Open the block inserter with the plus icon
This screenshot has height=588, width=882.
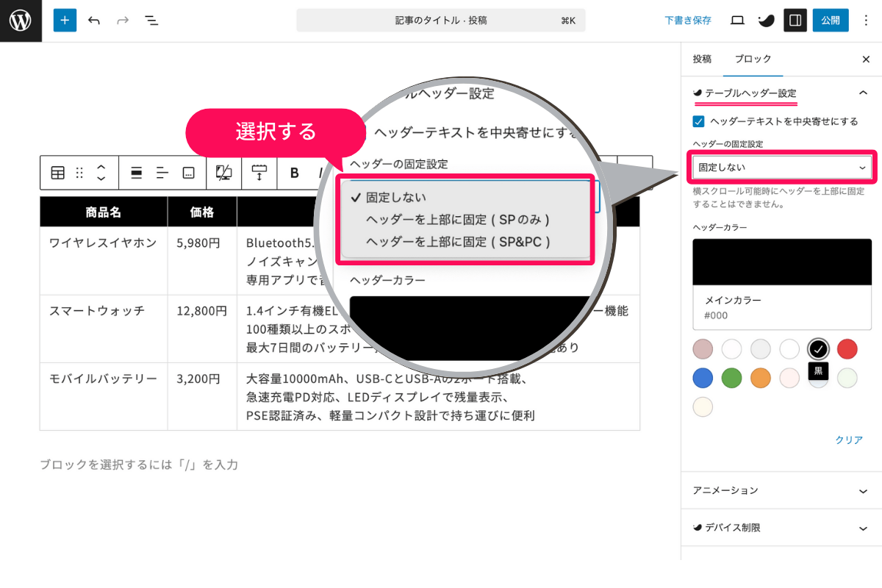click(65, 20)
